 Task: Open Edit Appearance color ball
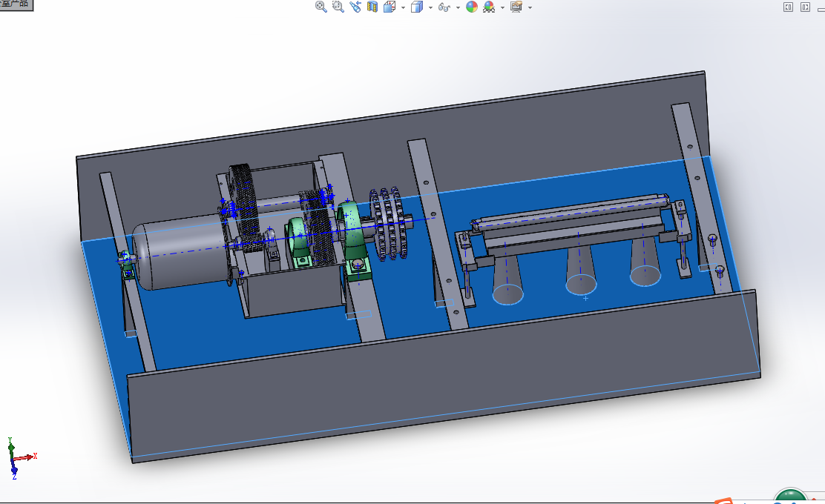pyautogui.click(x=472, y=7)
